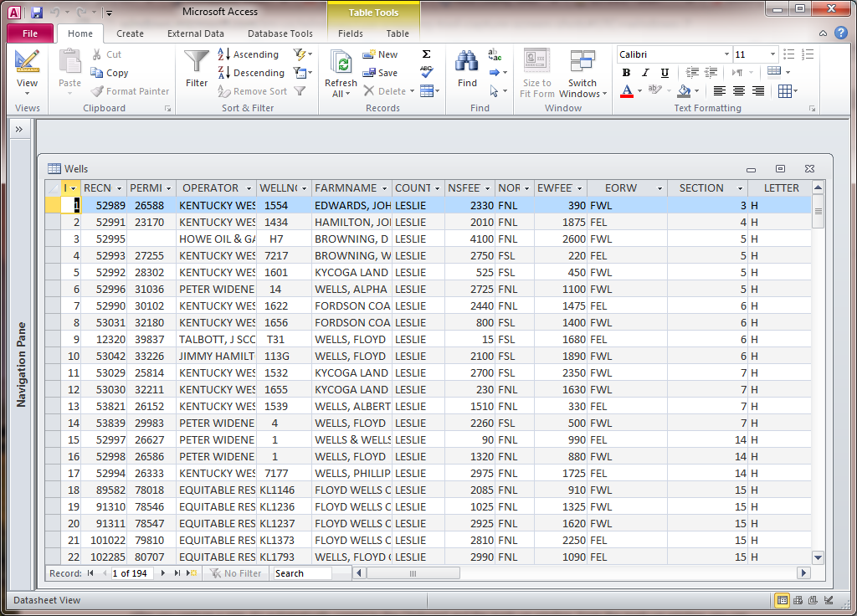Jump to last record in navigator
The image size is (857, 616).
pos(177,572)
